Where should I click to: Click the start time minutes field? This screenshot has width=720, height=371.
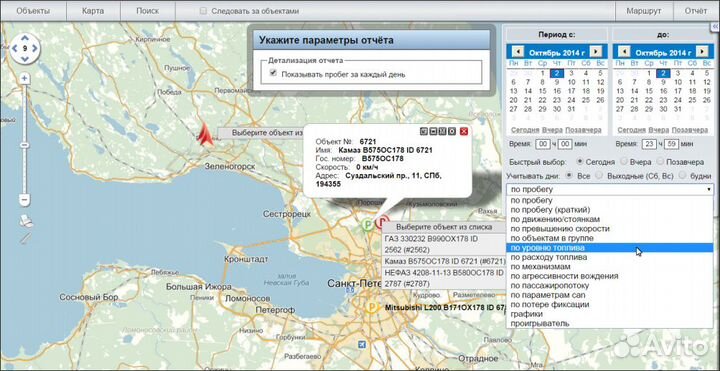(x=565, y=144)
